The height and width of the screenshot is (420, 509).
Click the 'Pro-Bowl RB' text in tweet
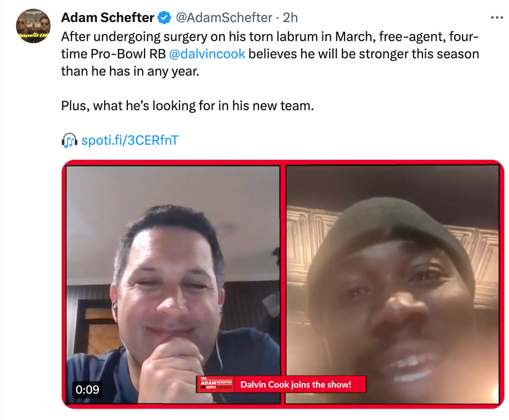point(129,54)
